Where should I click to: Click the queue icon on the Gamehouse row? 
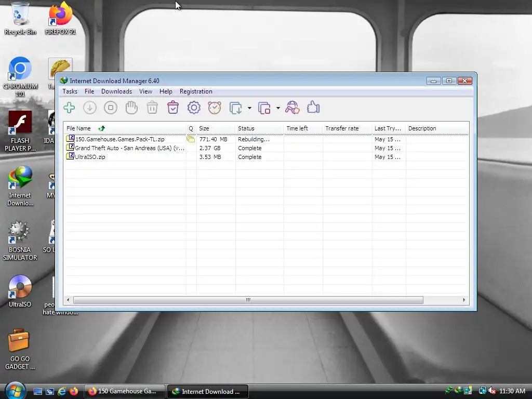click(191, 139)
